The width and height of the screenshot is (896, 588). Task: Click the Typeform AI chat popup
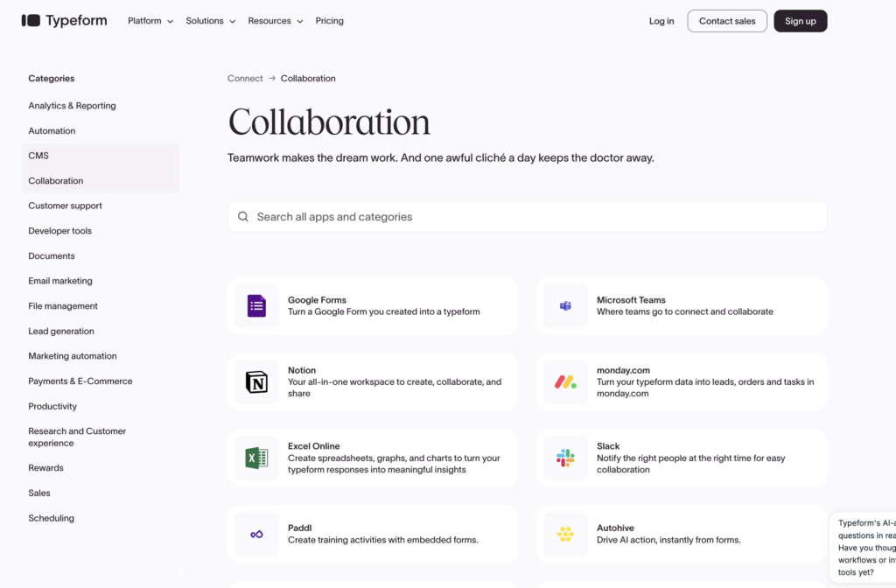coord(864,548)
